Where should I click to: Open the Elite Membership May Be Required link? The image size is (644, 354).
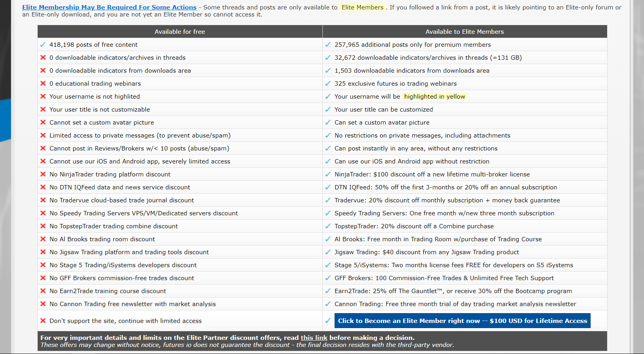click(x=109, y=7)
